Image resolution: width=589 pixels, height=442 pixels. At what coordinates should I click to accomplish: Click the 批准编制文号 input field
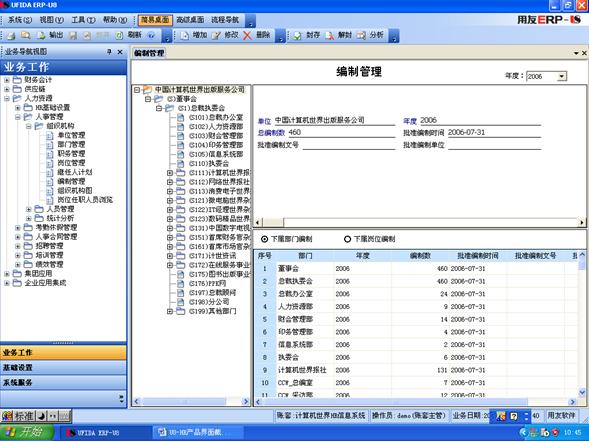349,145
